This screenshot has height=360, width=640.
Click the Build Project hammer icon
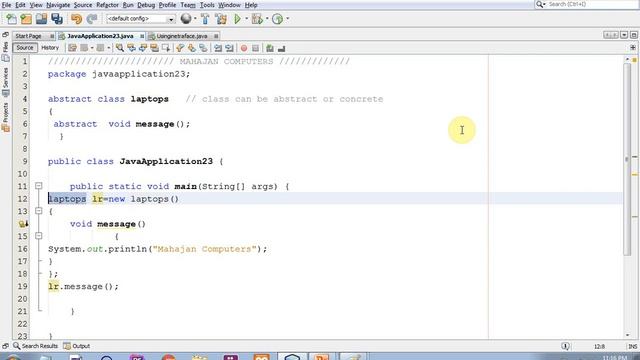[x=205, y=19]
